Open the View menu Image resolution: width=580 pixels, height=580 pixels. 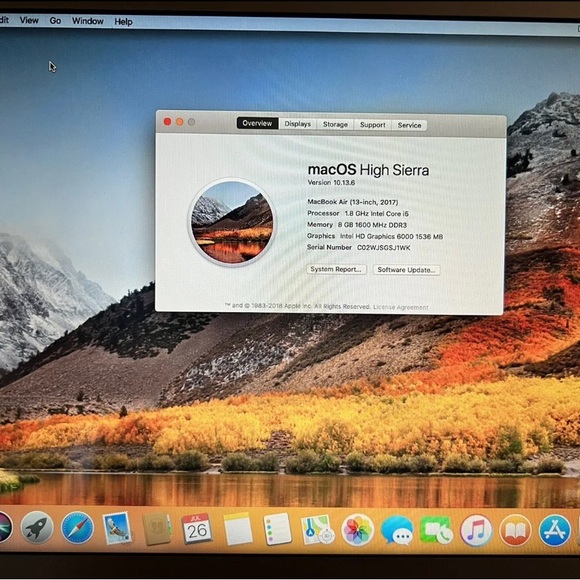click(29, 20)
